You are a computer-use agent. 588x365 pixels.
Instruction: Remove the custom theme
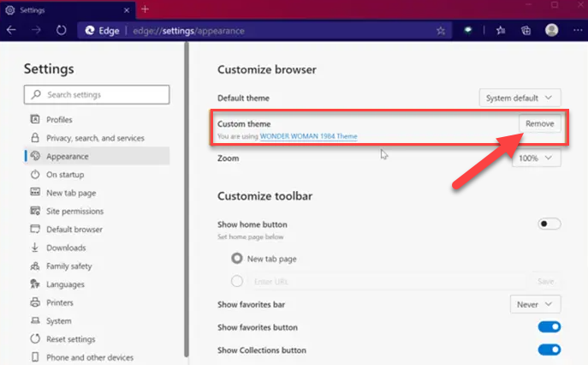[x=539, y=124]
